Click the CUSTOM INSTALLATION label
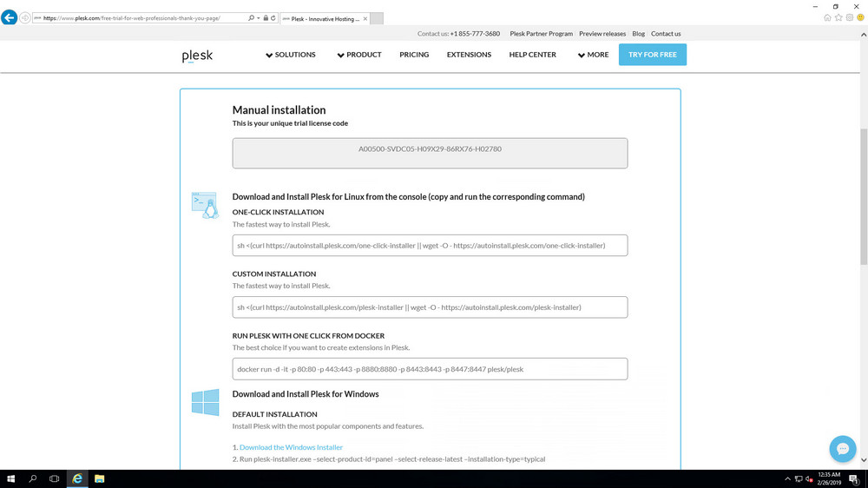This screenshot has width=868, height=488. click(x=274, y=274)
